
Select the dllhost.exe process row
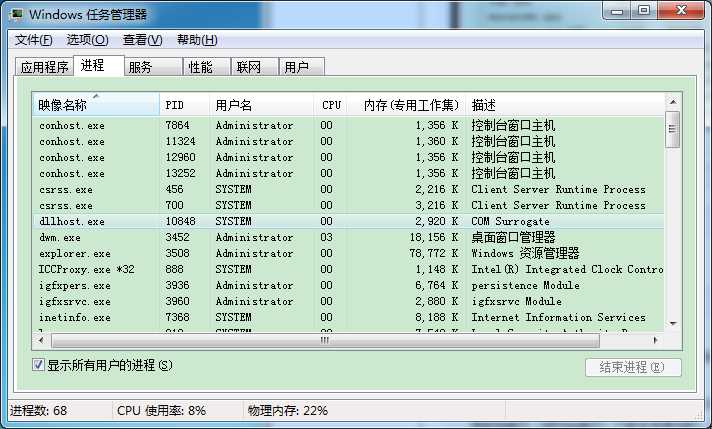click(x=348, y=221)
